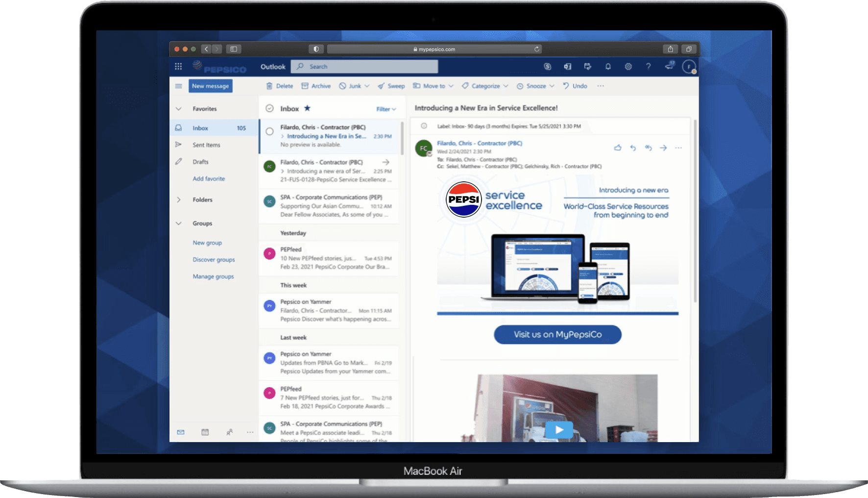868x498 pixels.
Task: Go back in Safari
Action: coord(206,49)
